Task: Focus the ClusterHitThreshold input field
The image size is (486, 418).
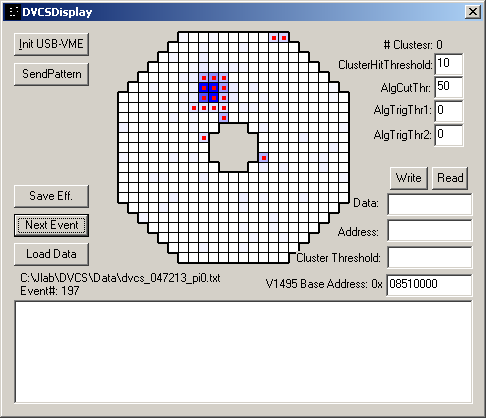Action: (449, 64)
